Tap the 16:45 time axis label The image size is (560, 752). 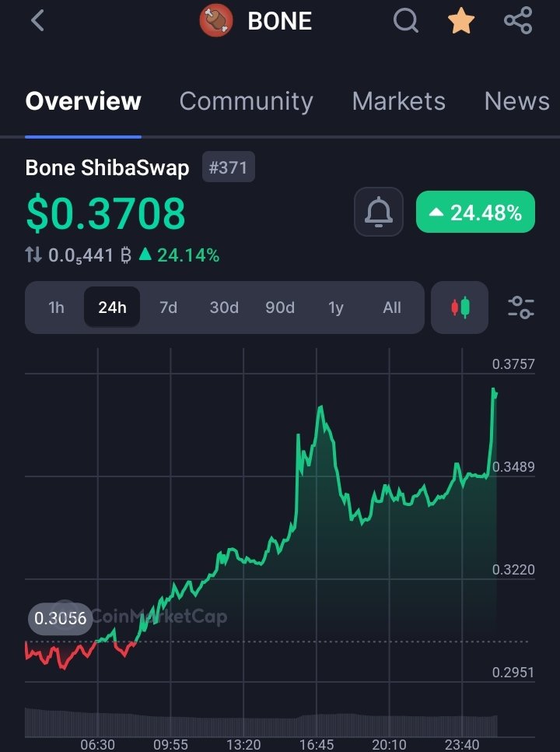pos(317,745)
